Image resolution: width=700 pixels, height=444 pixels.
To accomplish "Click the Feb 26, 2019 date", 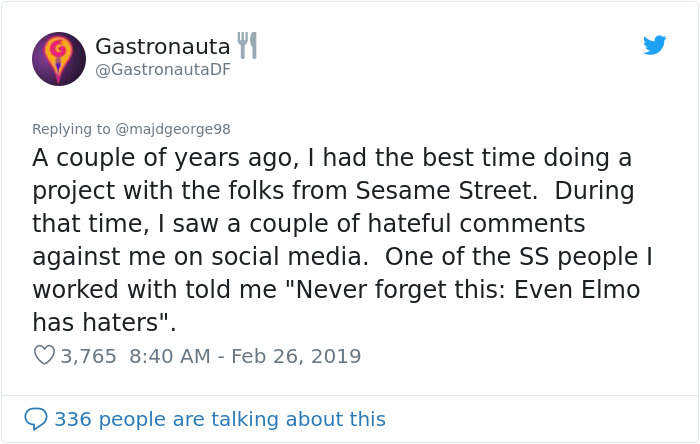I will tap(297, 356).
